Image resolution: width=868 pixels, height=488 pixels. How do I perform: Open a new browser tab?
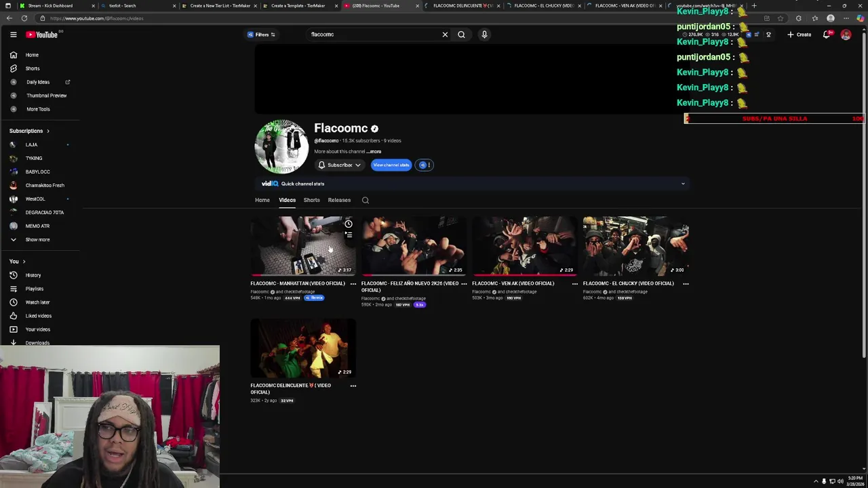[x=754, y=5]
